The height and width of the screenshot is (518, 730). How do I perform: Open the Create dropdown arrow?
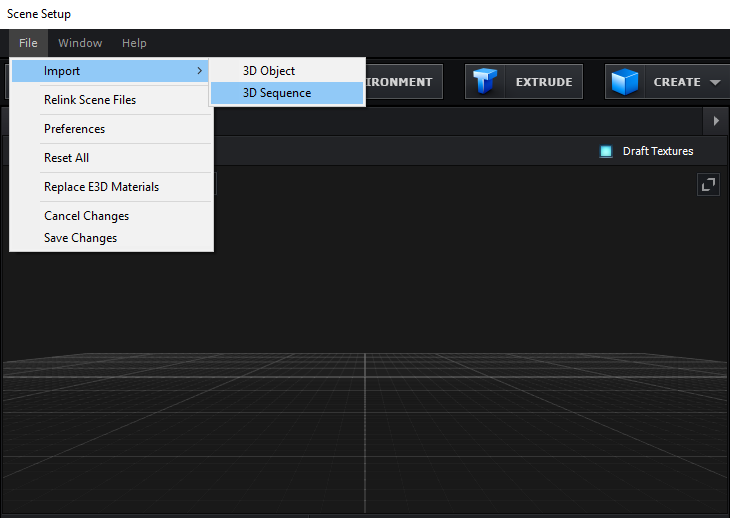point(715,83)
